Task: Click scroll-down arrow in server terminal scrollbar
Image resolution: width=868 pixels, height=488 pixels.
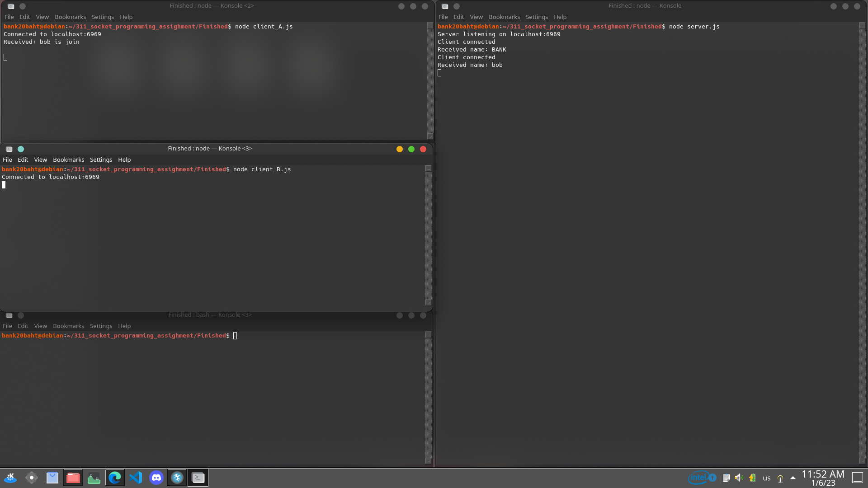Action: tap(862, 460)
